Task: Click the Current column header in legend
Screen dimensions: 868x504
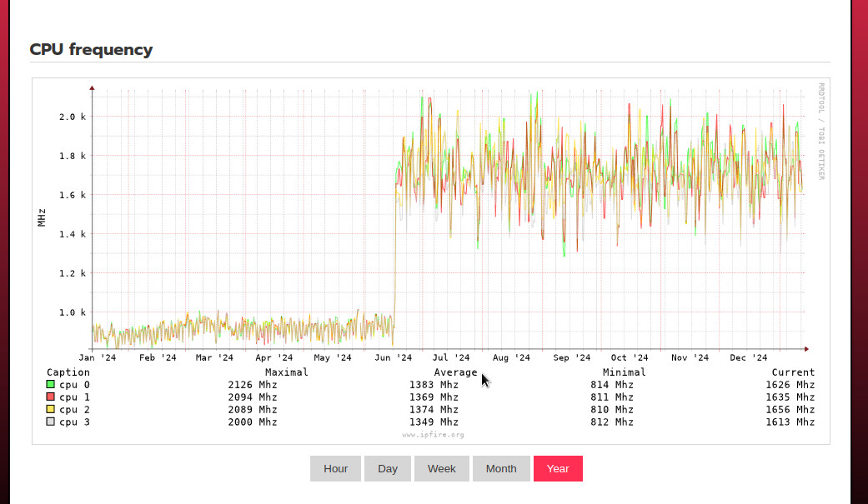Action: pos(793,372)
